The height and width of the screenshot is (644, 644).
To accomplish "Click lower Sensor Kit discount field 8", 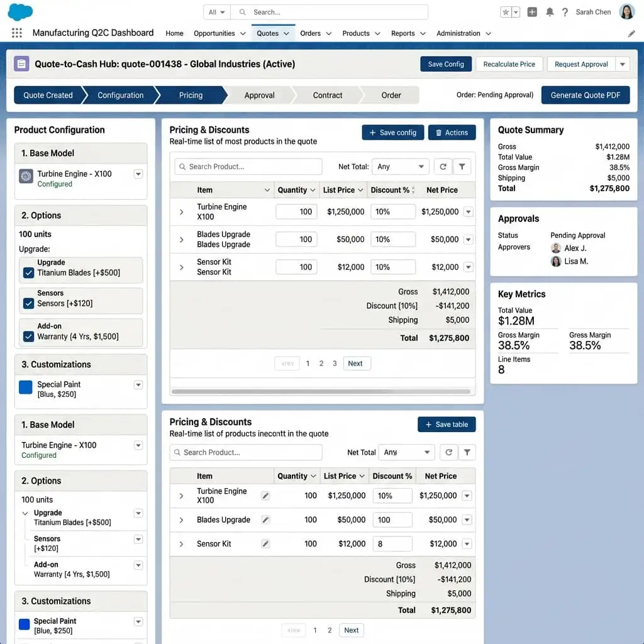I will click(x=392, y=544).
